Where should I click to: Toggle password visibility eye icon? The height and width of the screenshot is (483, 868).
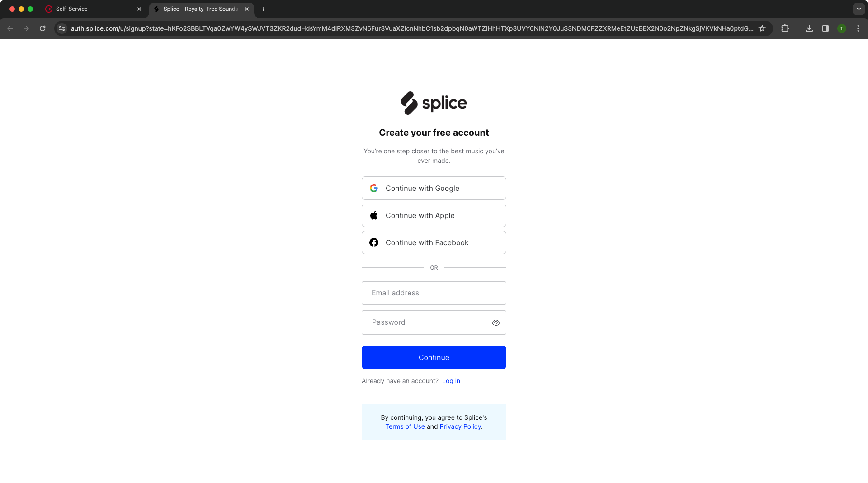click(x=496, y=322)
